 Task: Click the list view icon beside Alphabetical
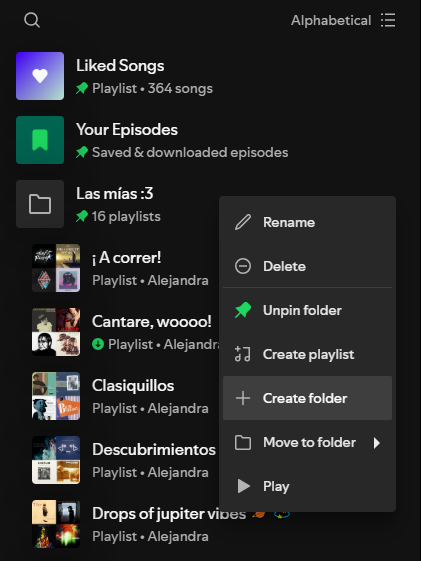tap(388, 20)
